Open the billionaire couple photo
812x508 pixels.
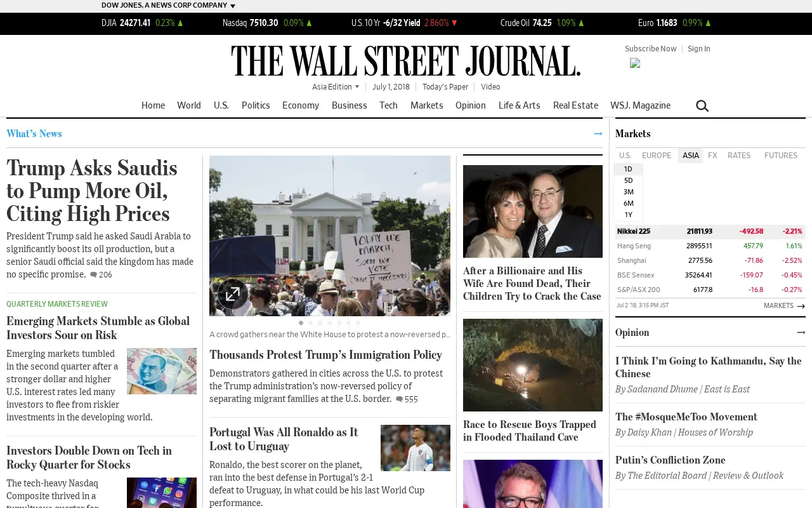[x=533, y=211]
